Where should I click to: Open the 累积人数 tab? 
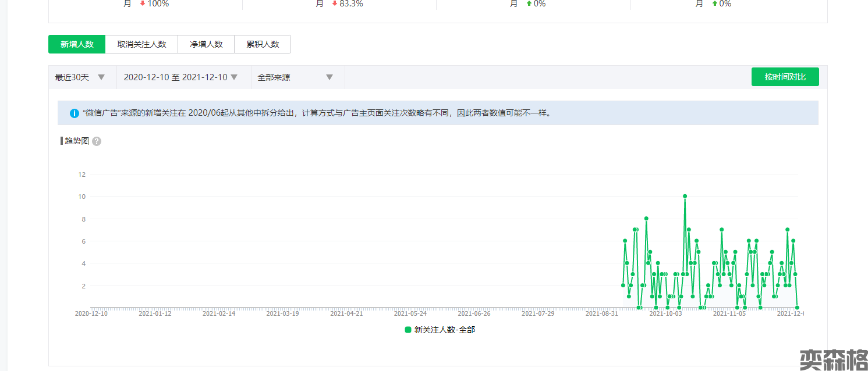tap(263, 44)
